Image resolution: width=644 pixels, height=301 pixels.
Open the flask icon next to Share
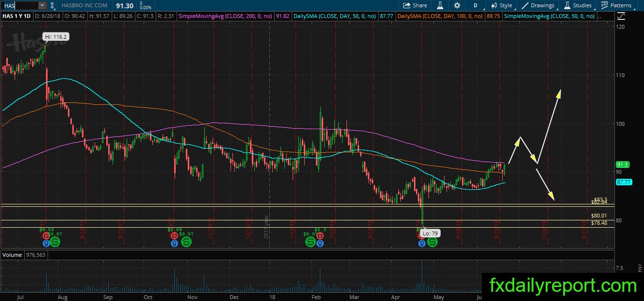pyautogui.click(x=440, y=5)
